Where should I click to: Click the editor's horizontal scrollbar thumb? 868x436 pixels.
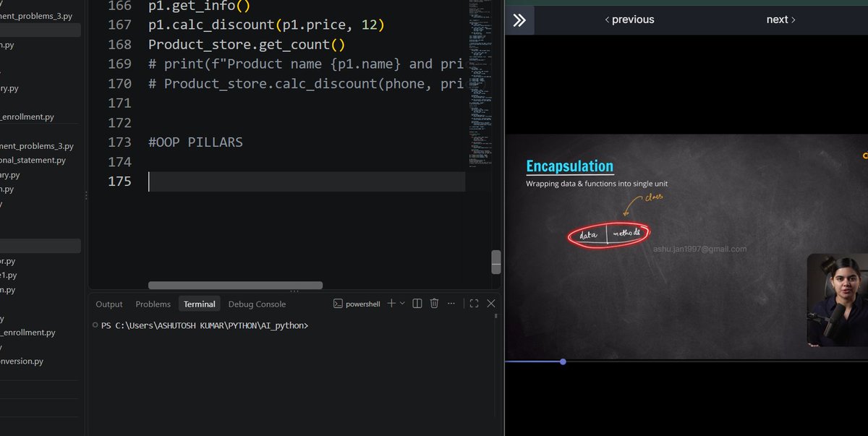click(235, 286)
